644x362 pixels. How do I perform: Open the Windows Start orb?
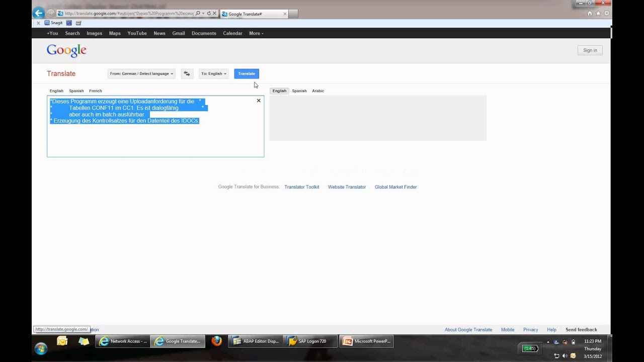coord(41,348)
